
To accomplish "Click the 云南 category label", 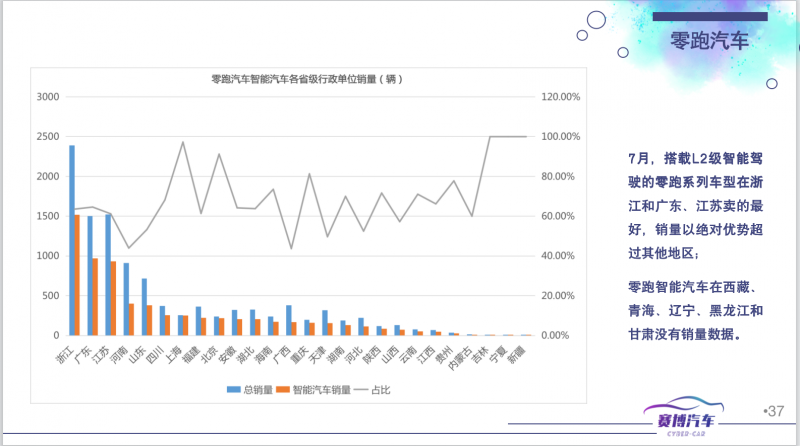I will tap(408, 354).
